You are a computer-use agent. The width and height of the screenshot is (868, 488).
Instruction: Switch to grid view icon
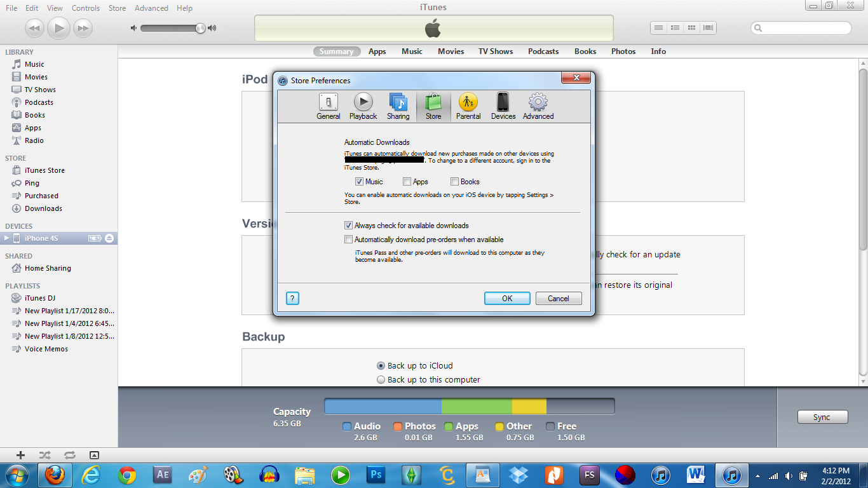692,28
